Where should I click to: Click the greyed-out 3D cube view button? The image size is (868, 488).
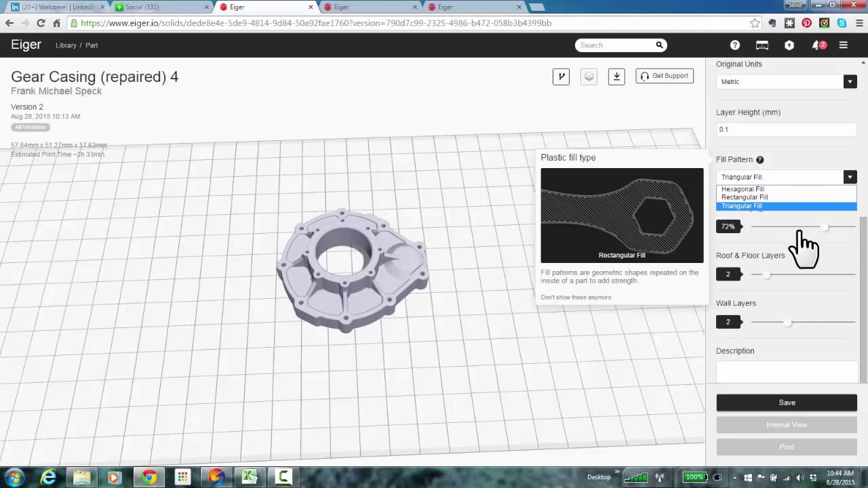[589, 76]
